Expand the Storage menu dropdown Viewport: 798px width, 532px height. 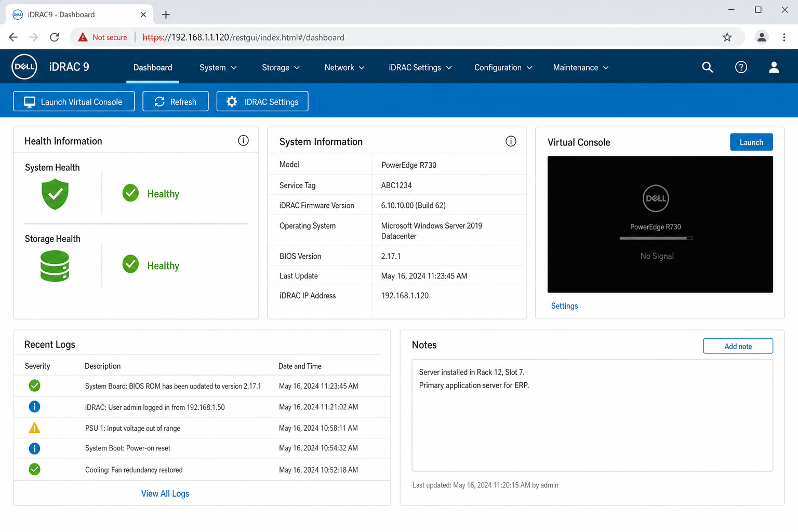click(x=281, y=68)
